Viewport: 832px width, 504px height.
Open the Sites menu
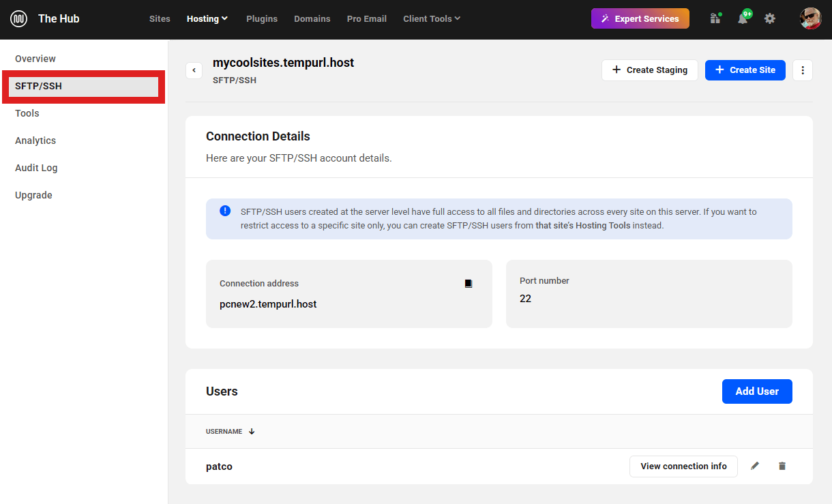point(160,18)
